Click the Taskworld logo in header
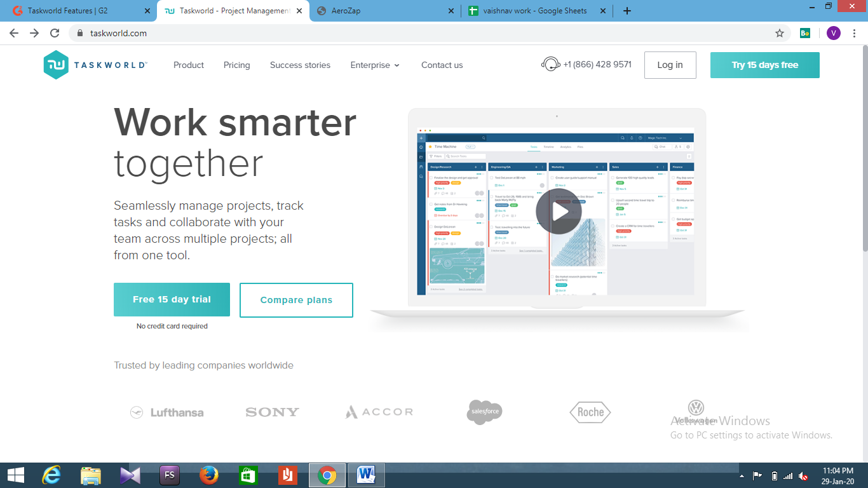Screen dimensions: 868x488 tap(95, 65)
